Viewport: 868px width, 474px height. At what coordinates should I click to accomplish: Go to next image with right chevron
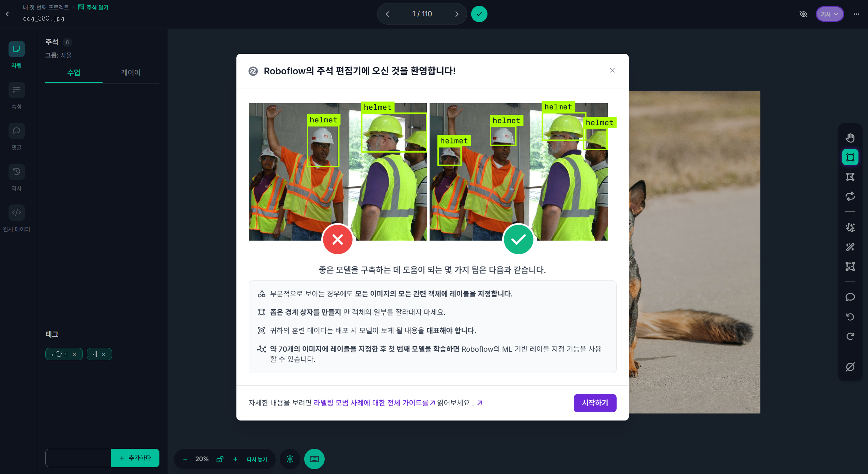(x=457, y=14)
